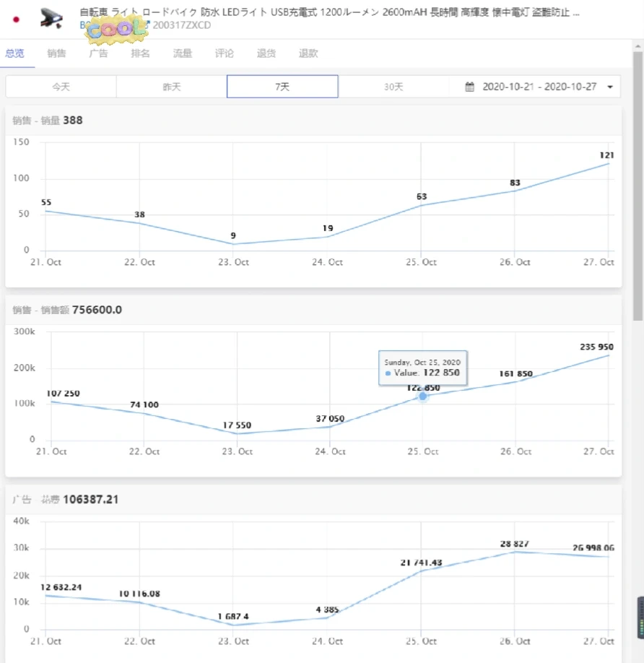Image resolution: width=644 pixels, height=663 pixels.
Task: Click the highlighted 25 Oct point on revenue chart
Action: coord(422,396)
